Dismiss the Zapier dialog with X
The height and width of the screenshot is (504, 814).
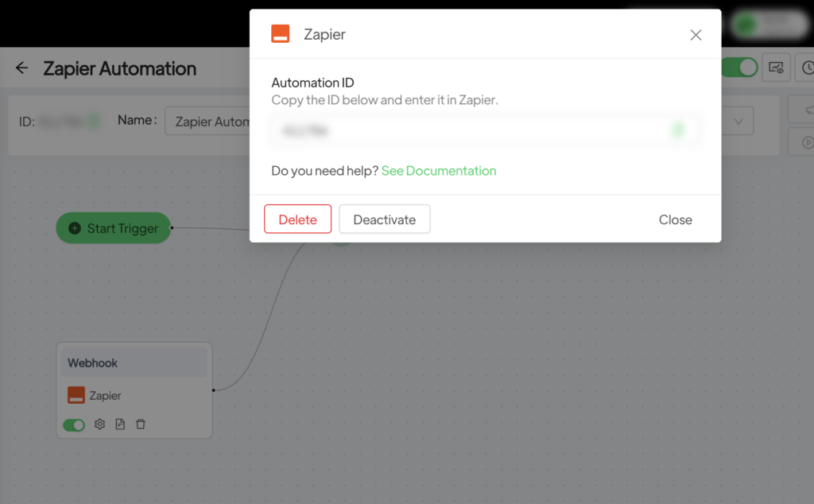[x=696, y=35]
